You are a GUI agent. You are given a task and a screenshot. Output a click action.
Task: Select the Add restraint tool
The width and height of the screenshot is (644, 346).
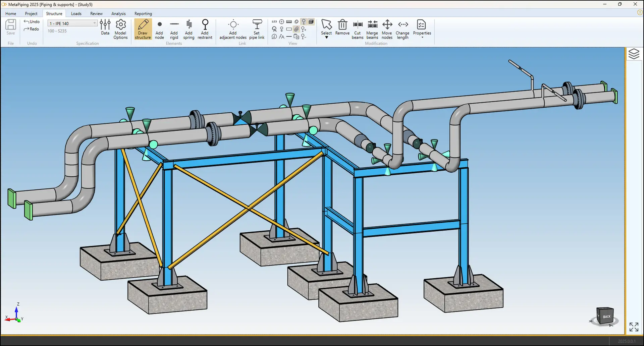coord(205,29)
